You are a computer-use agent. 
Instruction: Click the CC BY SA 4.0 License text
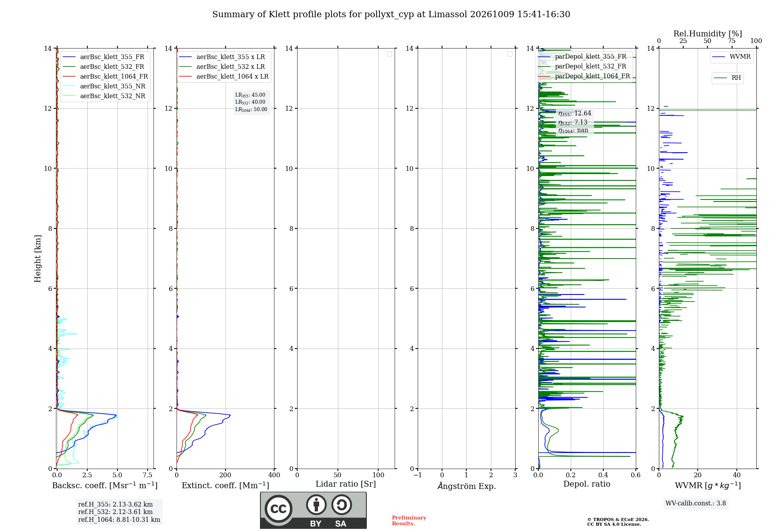614,524
